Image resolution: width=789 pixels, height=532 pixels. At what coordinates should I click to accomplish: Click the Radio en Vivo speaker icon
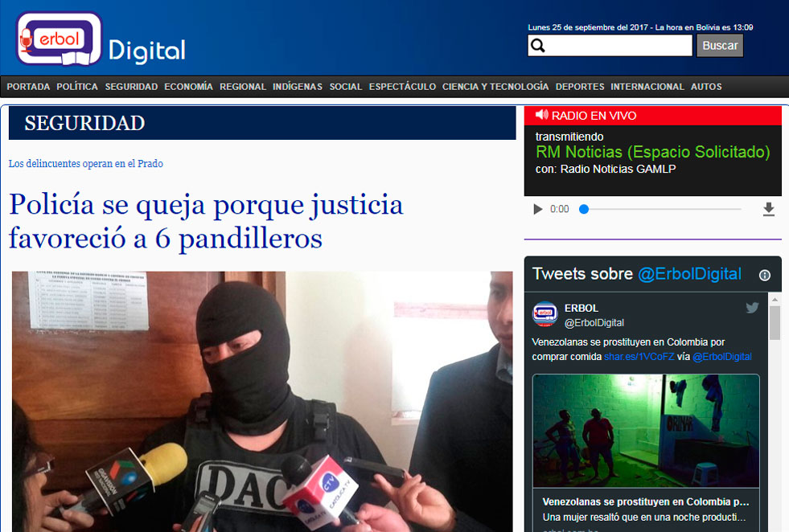(542, 115)
